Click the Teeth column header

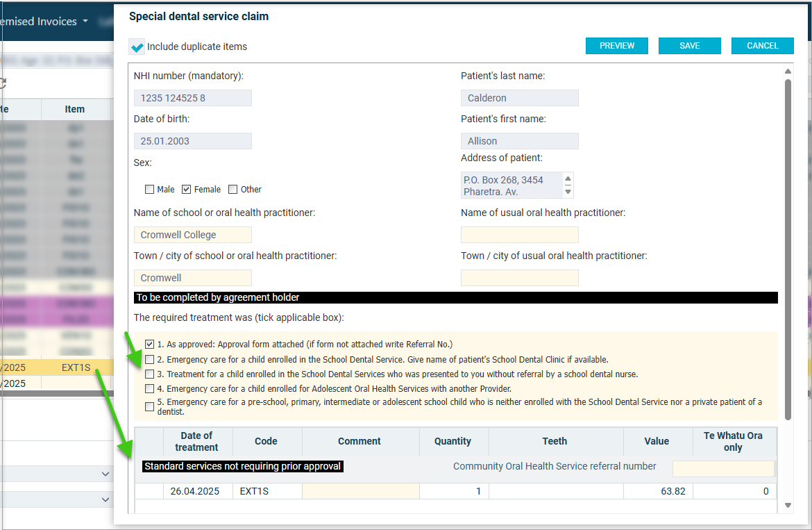(555, 441)
